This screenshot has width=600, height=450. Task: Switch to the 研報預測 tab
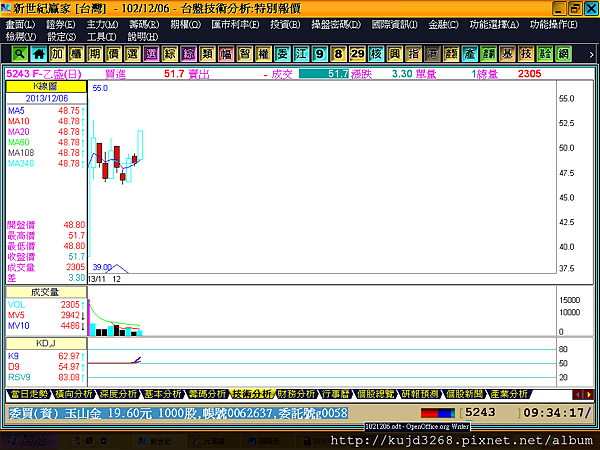[419, 394]
